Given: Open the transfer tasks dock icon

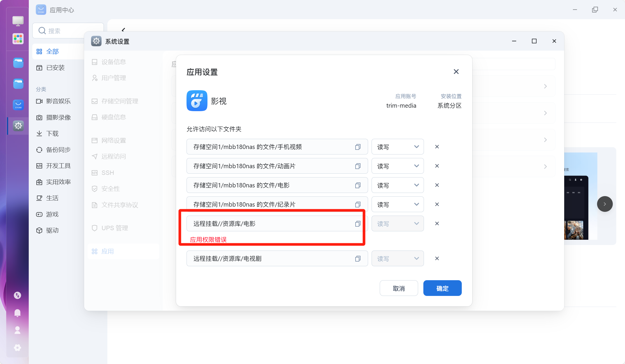Looking at the screenshot, I should (17, 295).
